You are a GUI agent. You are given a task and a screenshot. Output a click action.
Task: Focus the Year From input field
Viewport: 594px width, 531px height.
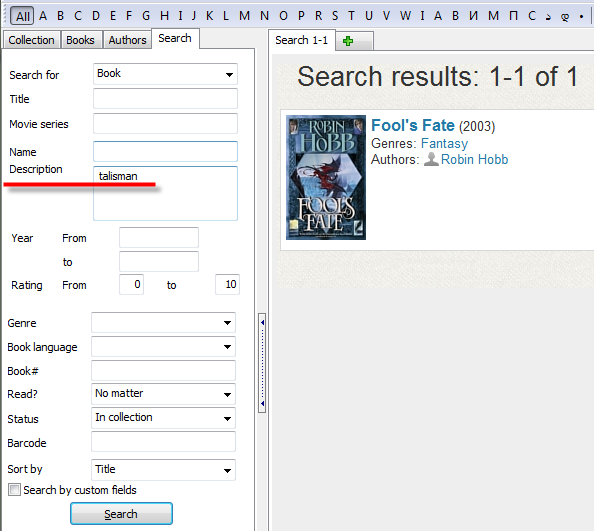tap(159, 237)
